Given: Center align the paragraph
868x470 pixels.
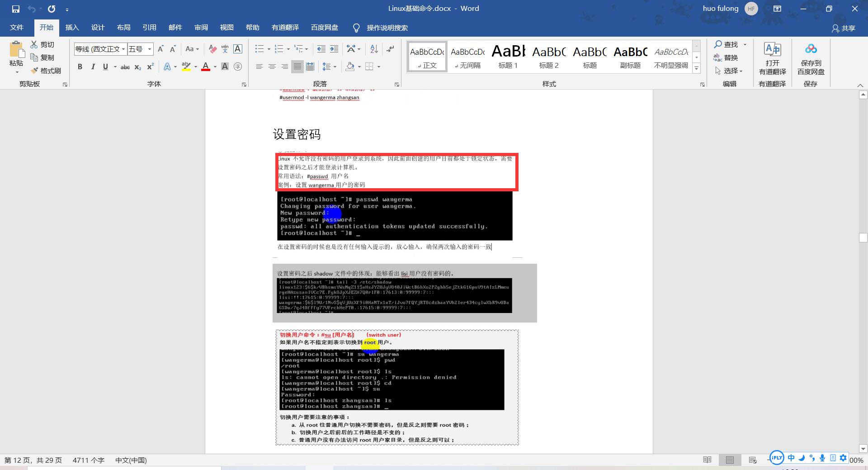Looking at the screenshot, I should [272, 66].
